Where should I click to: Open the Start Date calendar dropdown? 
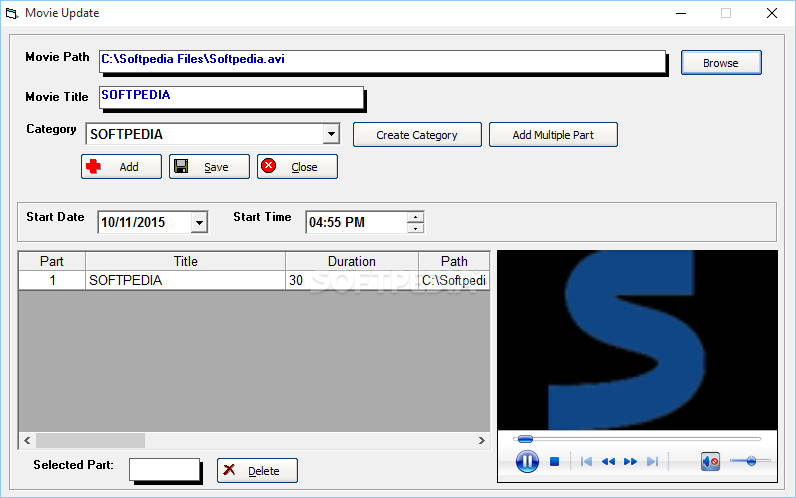pyautogui.click(x=200, y=222)
